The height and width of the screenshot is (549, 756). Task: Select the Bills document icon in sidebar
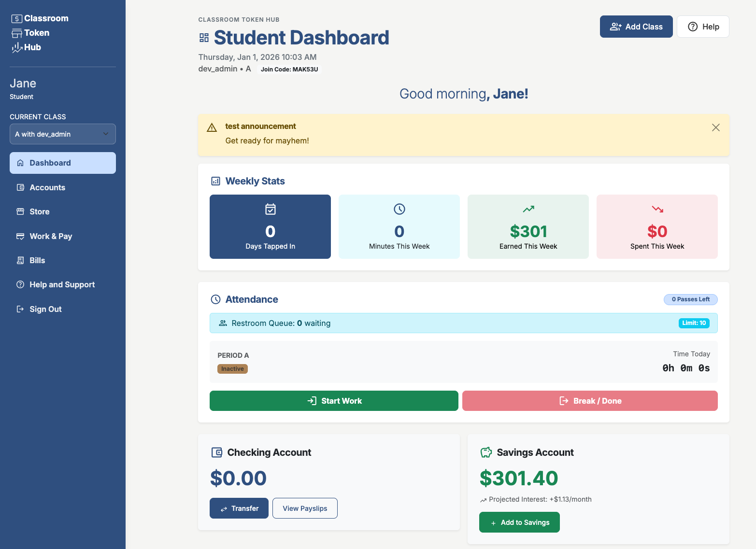pos(20,260)
